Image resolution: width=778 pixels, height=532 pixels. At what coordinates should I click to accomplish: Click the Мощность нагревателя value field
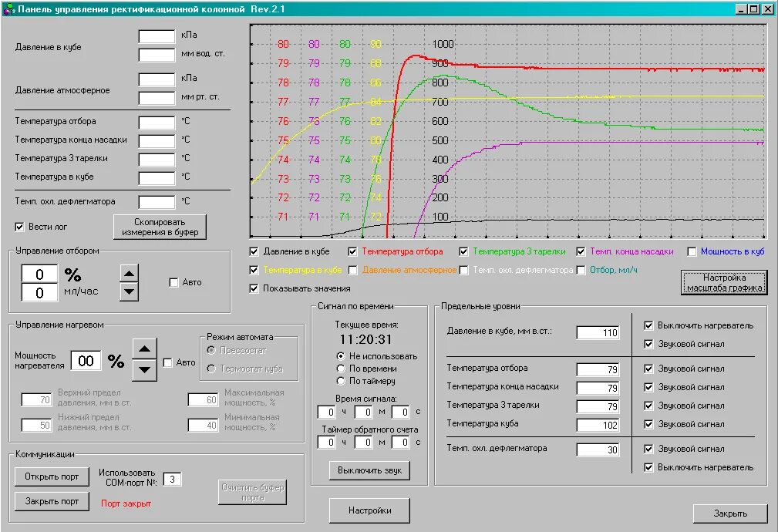[x=86, y=361]
